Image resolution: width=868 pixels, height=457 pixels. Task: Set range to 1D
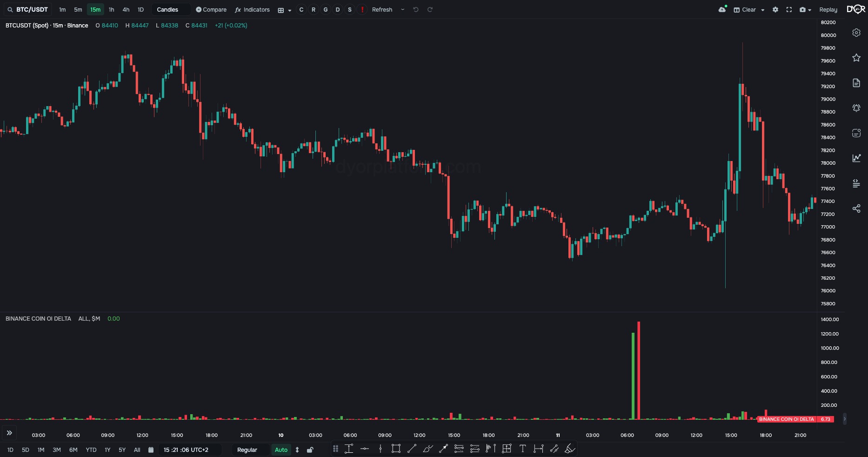point(10,450)
